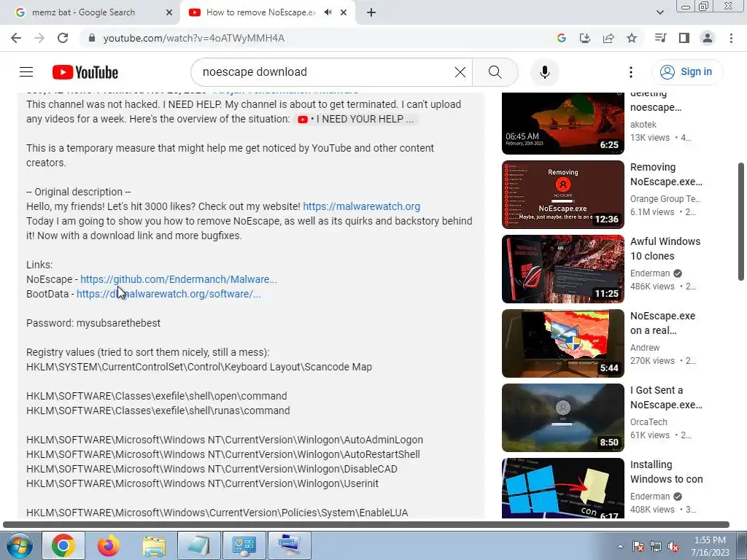This screenshot has height=560, width=747.
Task: Open the tab search dropdown arrow
Action: pyautogui.click(x=659, y=13)
